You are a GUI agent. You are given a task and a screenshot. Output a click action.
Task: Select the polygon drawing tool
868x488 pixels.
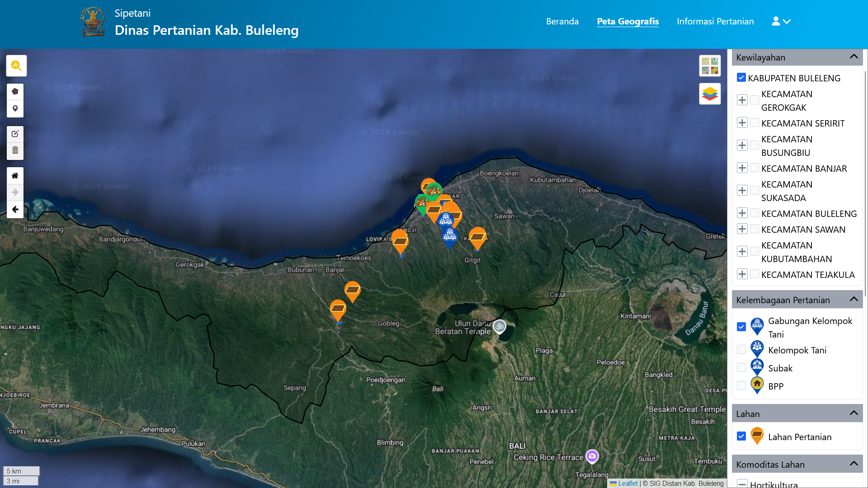point(15,91)
